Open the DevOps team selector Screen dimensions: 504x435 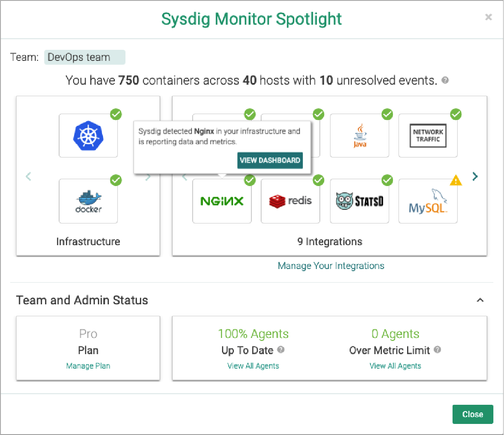85,57
